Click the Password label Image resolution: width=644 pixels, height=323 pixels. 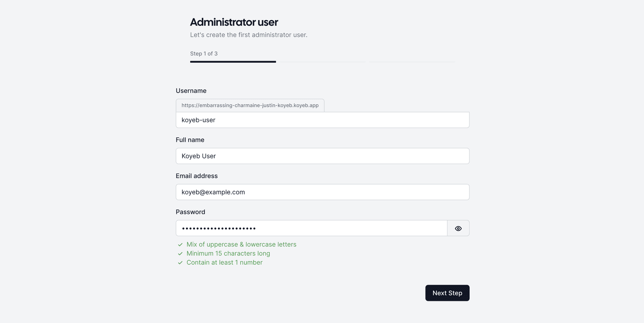pyautogui.click(x=190, y=212)
